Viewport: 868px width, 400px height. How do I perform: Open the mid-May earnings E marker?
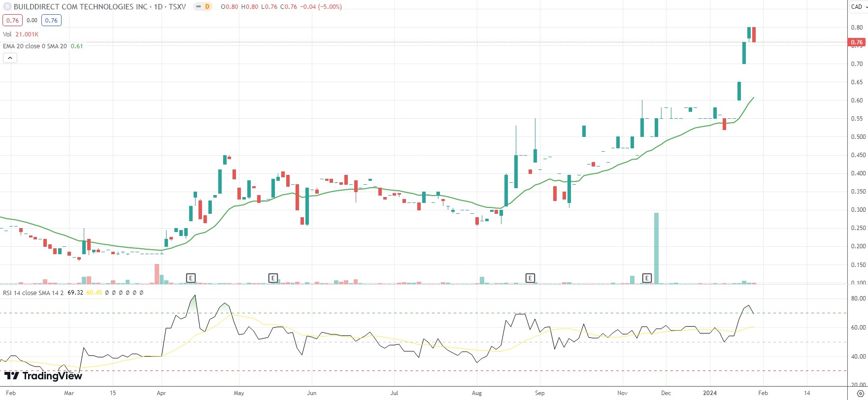[x=273, y=278]
